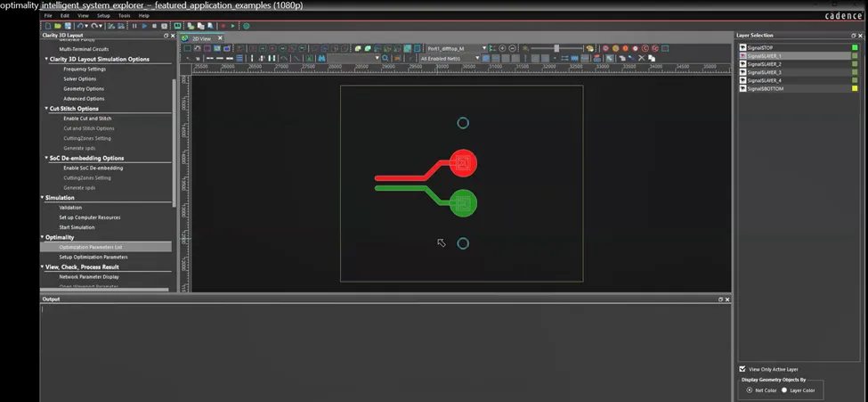868x402 pixels.
Task: Open the Setup menu
Action: coord(103,16)
